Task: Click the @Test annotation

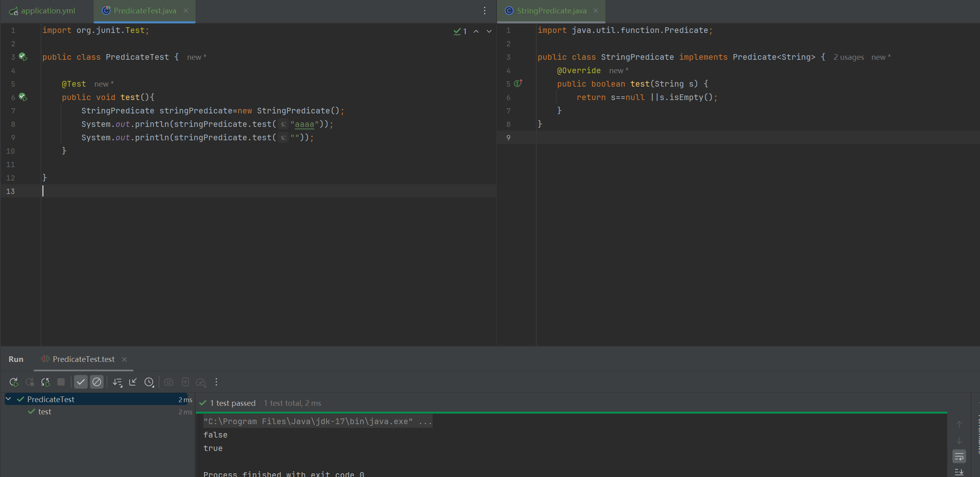Action: [74, 84]
